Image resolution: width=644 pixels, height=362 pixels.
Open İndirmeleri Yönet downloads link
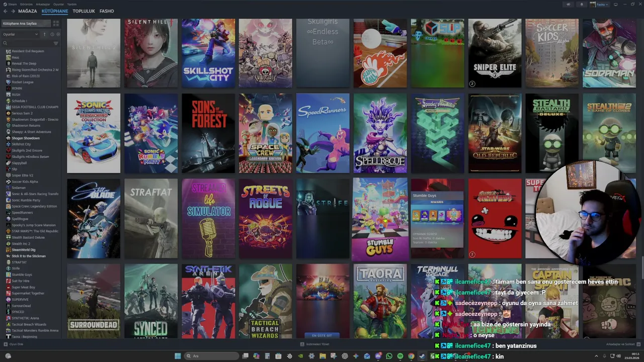314,344
